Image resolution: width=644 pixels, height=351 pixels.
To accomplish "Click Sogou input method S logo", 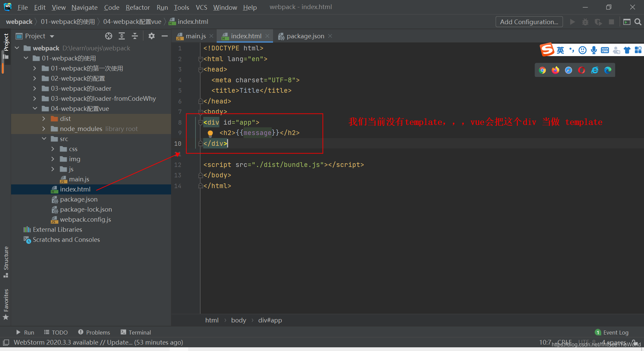I will pos(547,50).
